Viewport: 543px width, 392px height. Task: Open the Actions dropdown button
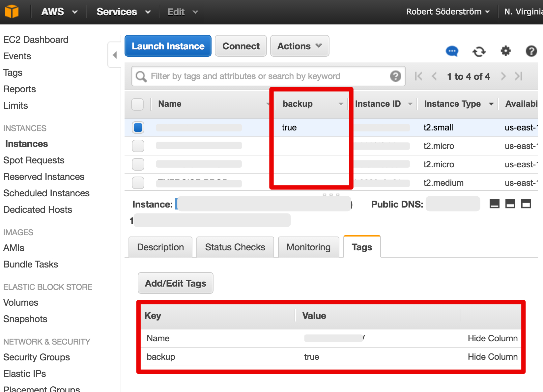pos(300,46)
